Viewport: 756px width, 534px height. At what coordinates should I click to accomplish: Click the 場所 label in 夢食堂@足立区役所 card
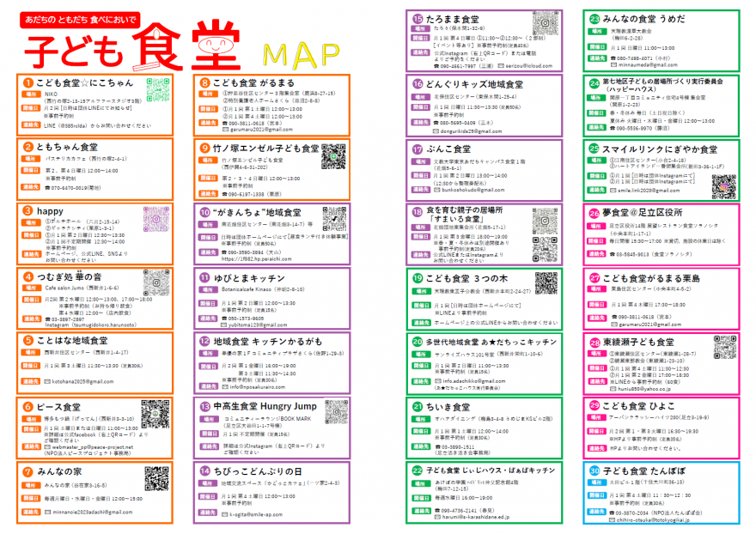[597, 226]
